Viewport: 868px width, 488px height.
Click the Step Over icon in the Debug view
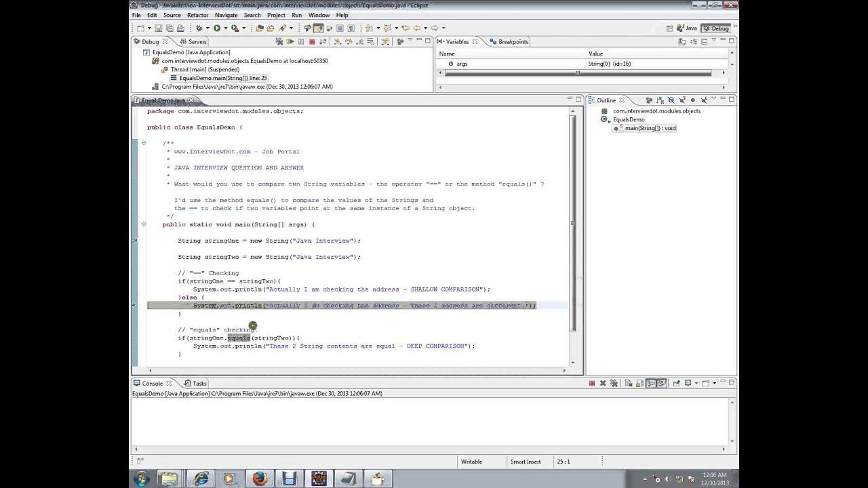click(x=349, y=41)
